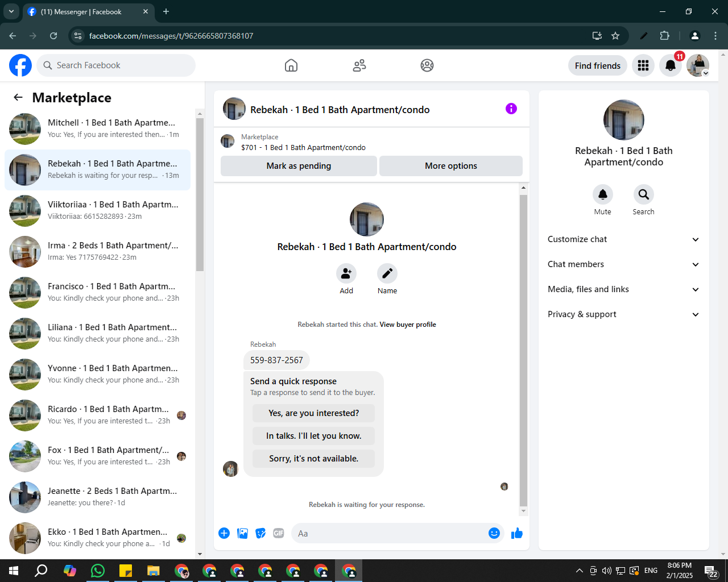Send quick response 'Yes, are you interested?'
This screenshot has width=728, height=582.
coord(314,413)
